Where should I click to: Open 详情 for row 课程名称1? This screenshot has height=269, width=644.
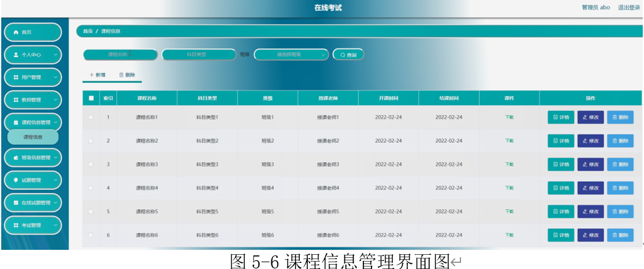561,117
